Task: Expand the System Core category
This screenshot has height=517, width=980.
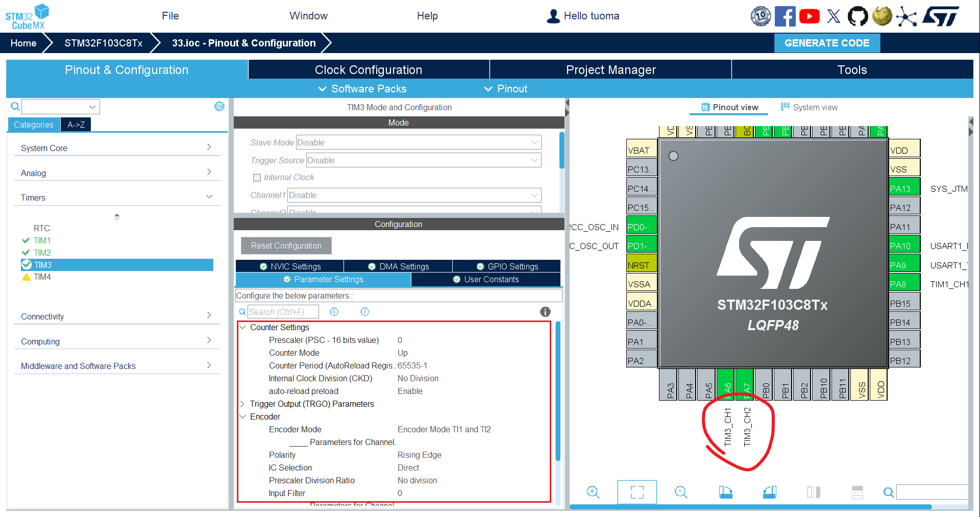Action: [117, 148]
